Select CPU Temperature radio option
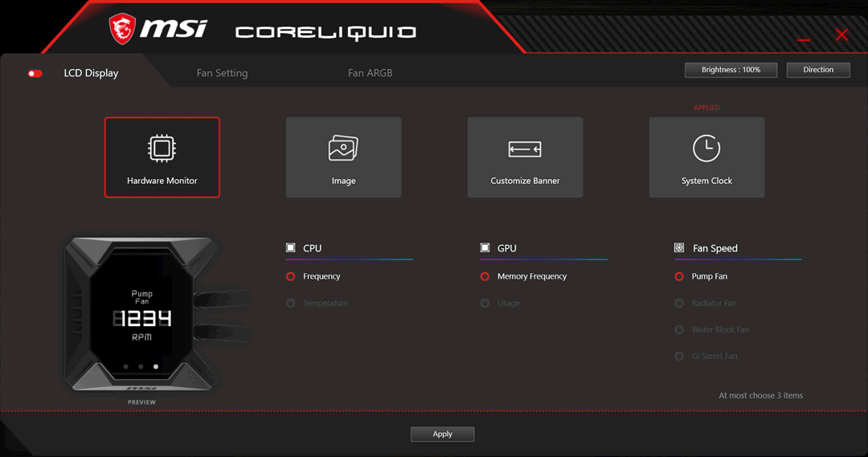This screenshot has width=868, height=457. pyautogui.click(x=291, y=303)
